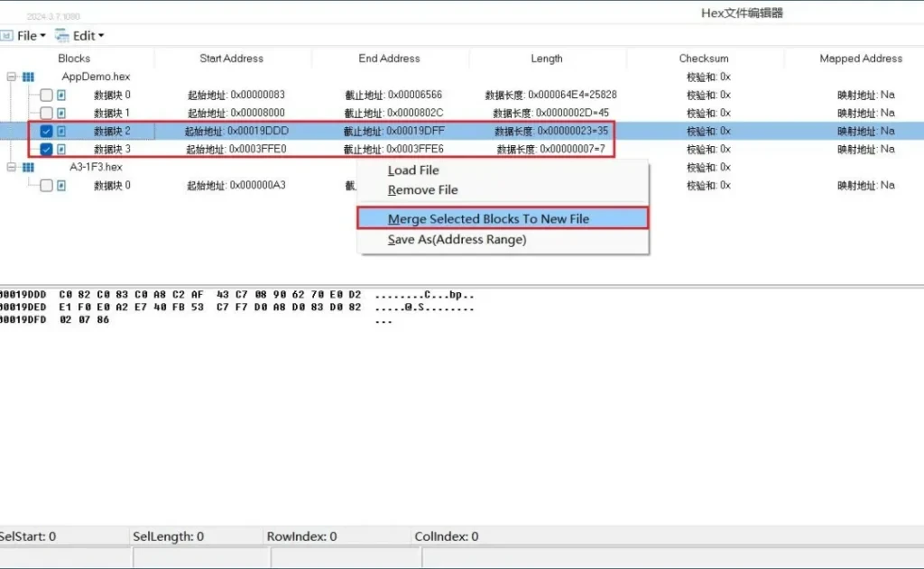Click data block 2 document icon

(62, 132)
